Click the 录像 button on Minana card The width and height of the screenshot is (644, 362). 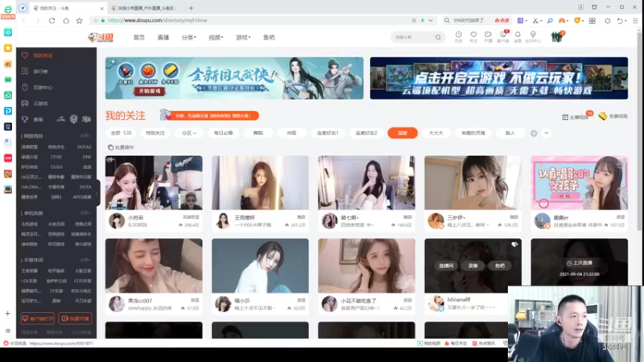click(x=473, y=266)
